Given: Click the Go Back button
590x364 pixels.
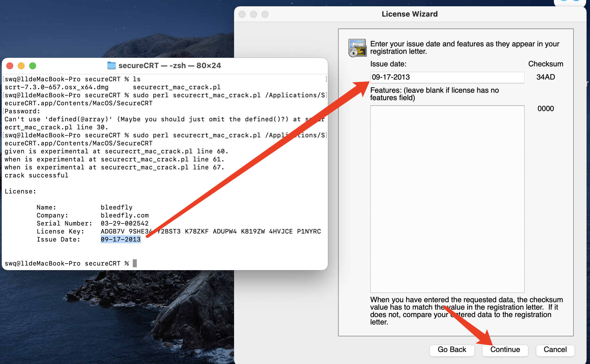Looking at the screenshot, I should [452, 350].
